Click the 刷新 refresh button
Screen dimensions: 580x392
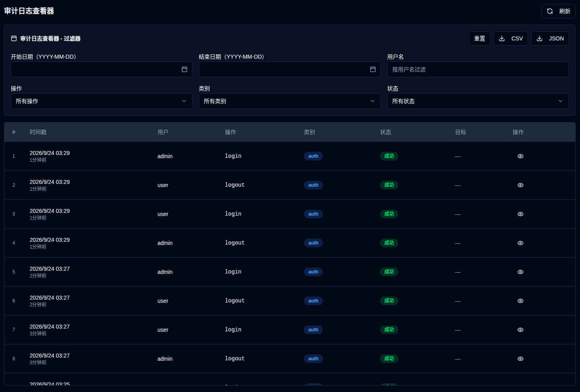(558, 11)
